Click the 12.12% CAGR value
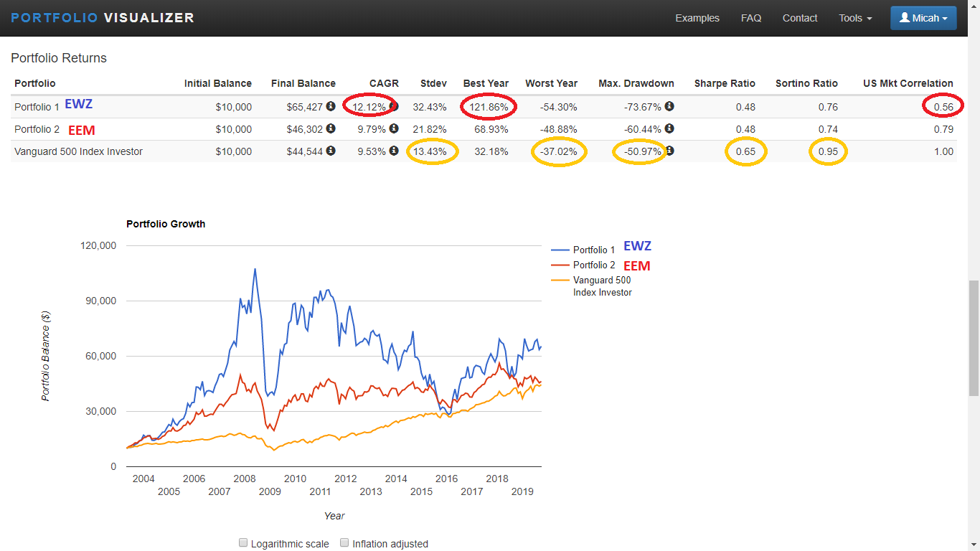This screenshot has height=551, width=980. click(369, 107)
